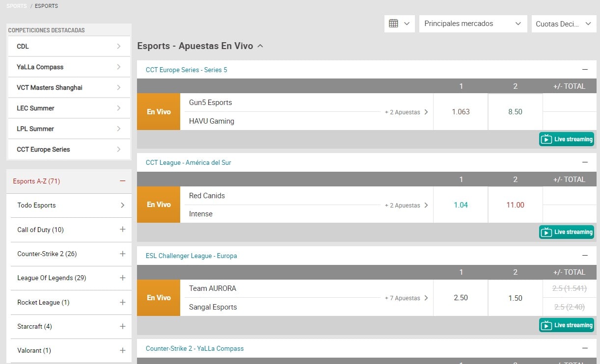Open Counter-Strike 2 - YaLLa Compass link
Screen dimensions: 600x364
tap(195, 348)
